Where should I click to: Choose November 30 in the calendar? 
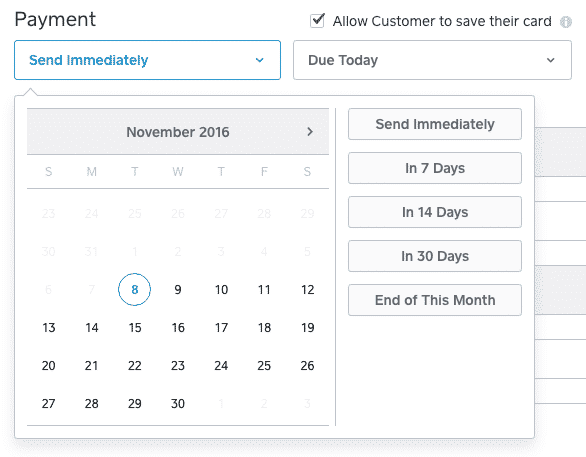178,404
